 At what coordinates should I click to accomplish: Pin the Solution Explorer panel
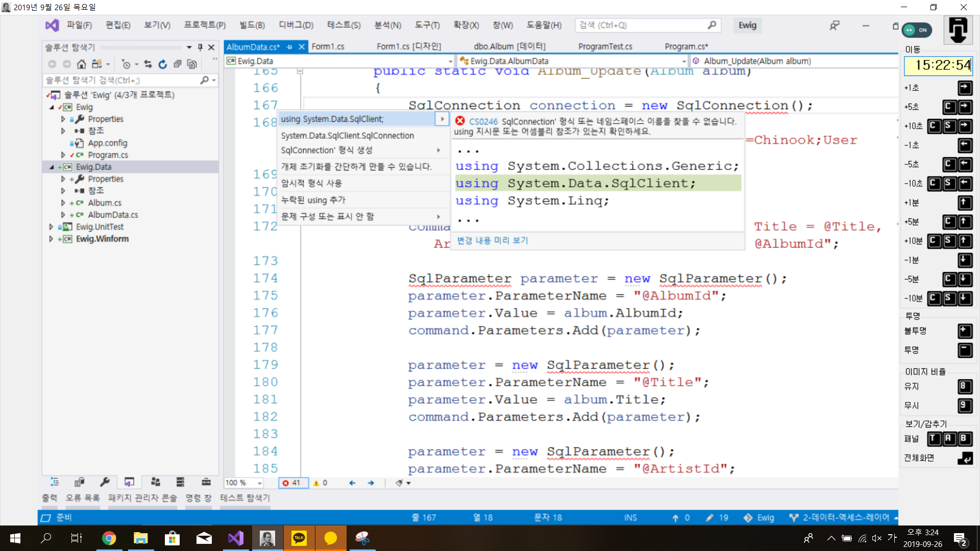click(x=200, y=47)
